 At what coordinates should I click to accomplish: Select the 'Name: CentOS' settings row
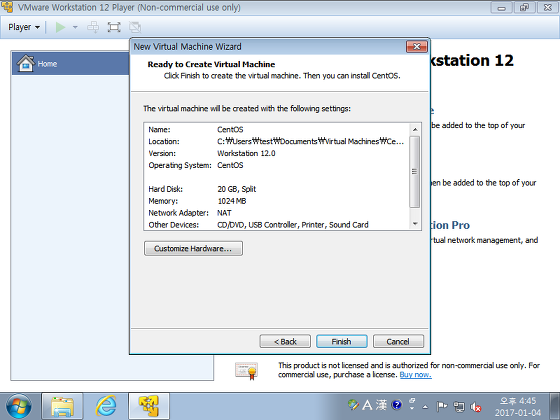276,130
